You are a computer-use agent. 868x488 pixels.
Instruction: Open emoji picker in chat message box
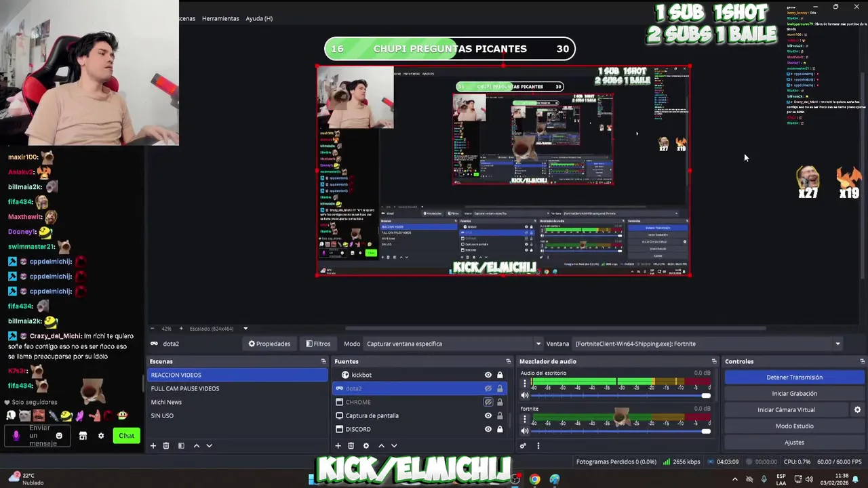pyautogui.click(x=59, y=436)
